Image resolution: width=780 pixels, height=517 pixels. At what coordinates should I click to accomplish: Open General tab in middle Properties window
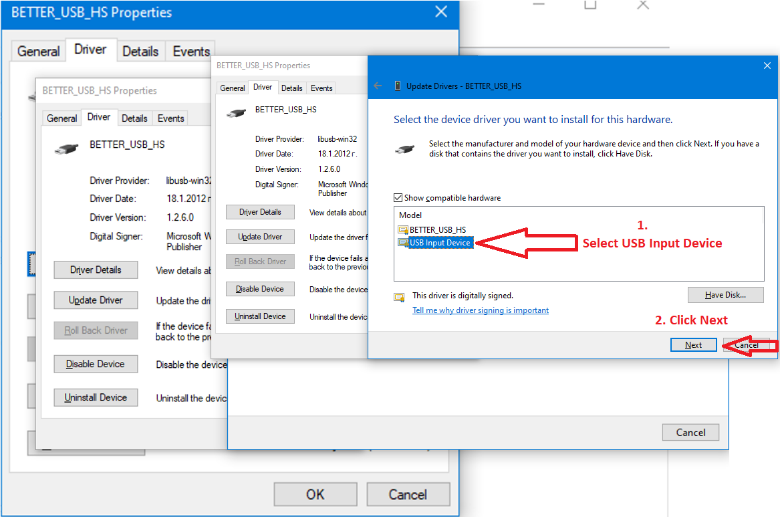coord(232,88)
